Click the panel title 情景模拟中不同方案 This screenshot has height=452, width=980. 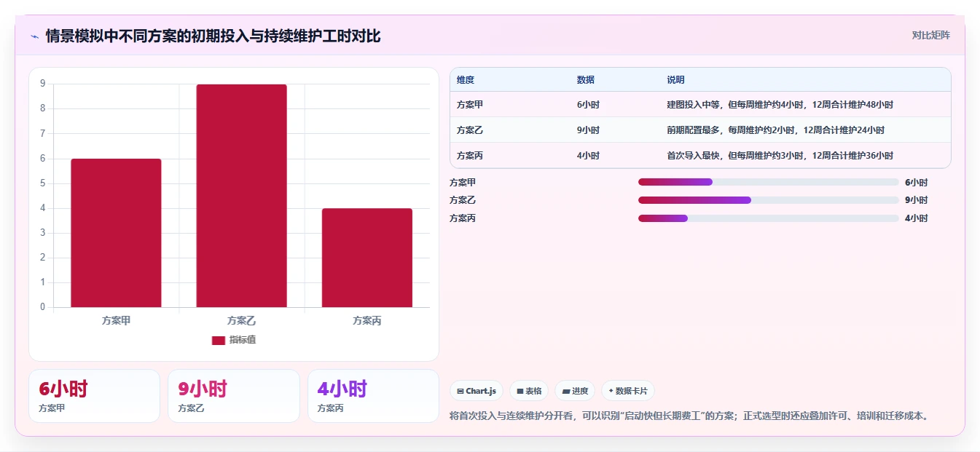click(213, 36)
